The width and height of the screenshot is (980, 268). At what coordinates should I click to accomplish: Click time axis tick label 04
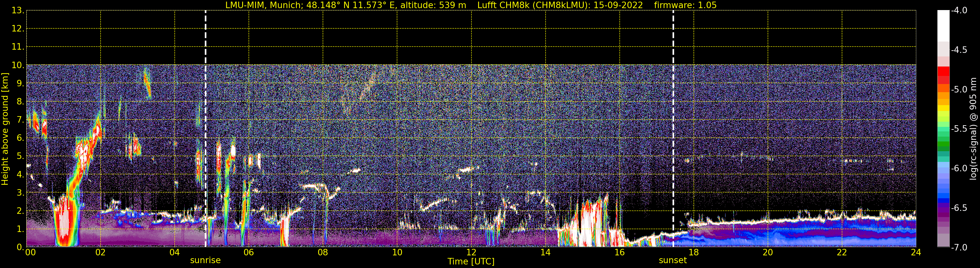click(175, 252)
